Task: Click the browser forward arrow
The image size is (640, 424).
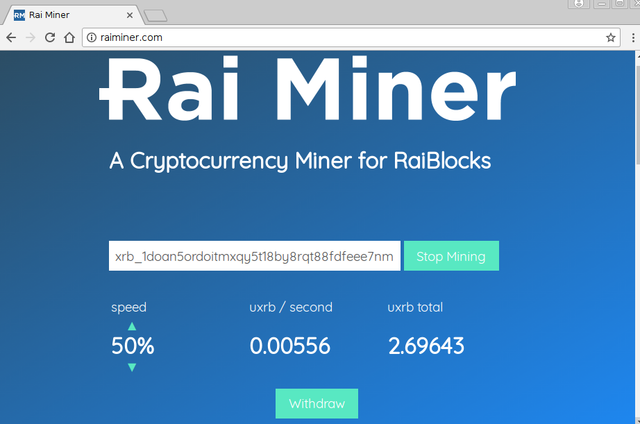Action: click(x=31, y=38)
